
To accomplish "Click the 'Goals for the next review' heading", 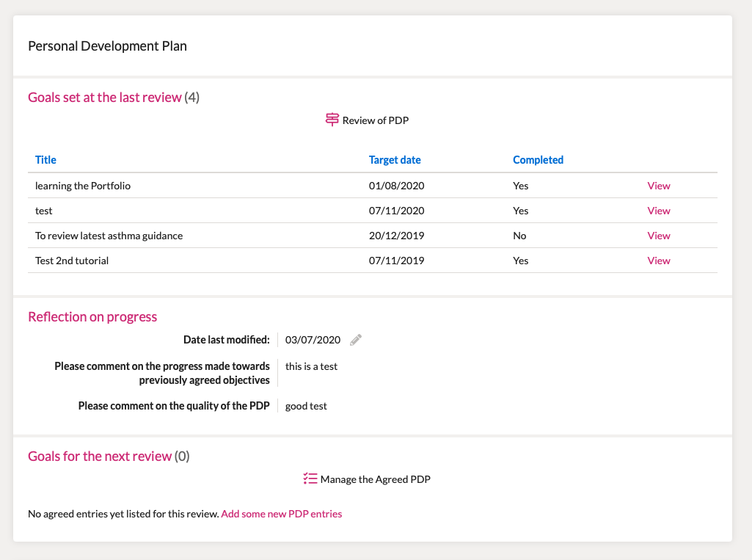I will pos(100,456).
